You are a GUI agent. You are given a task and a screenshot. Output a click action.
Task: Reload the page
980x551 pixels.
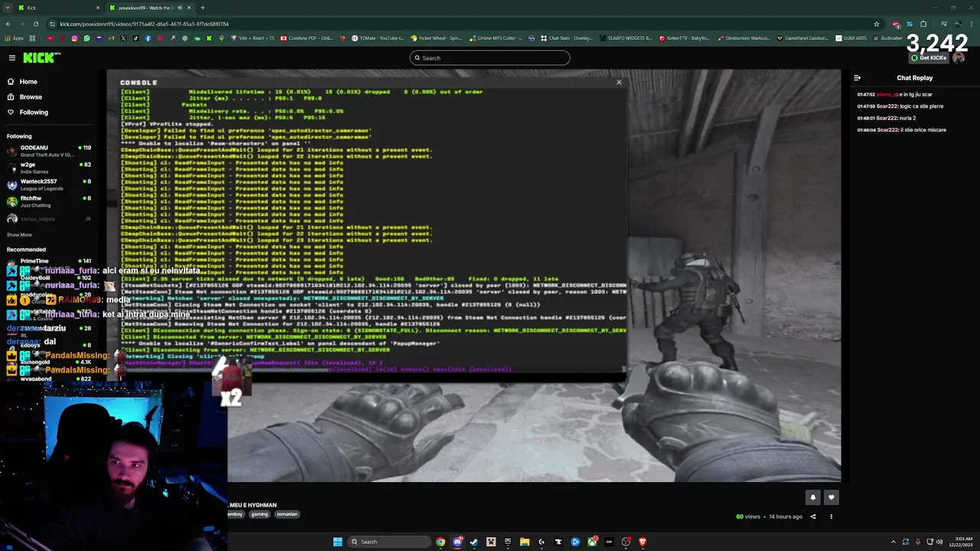point(35,24)
